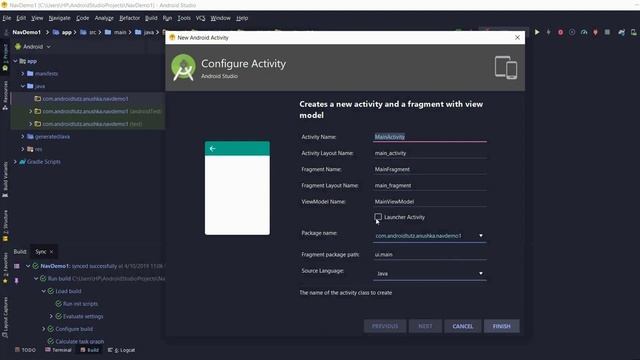The image size is (640, 360).
Task: Click the CANCEL button
Action: [x=462, y=326]
